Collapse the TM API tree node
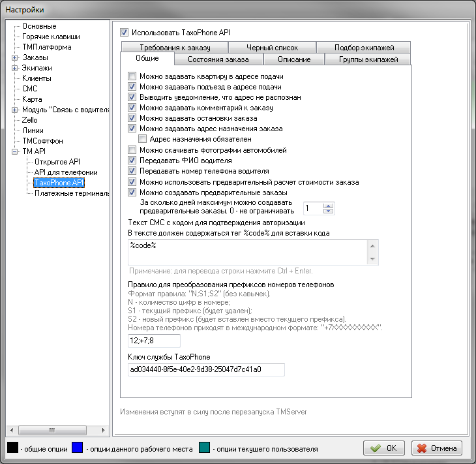Image resolution: width=476 pixels, height=464 pixels. pos(15,151)
